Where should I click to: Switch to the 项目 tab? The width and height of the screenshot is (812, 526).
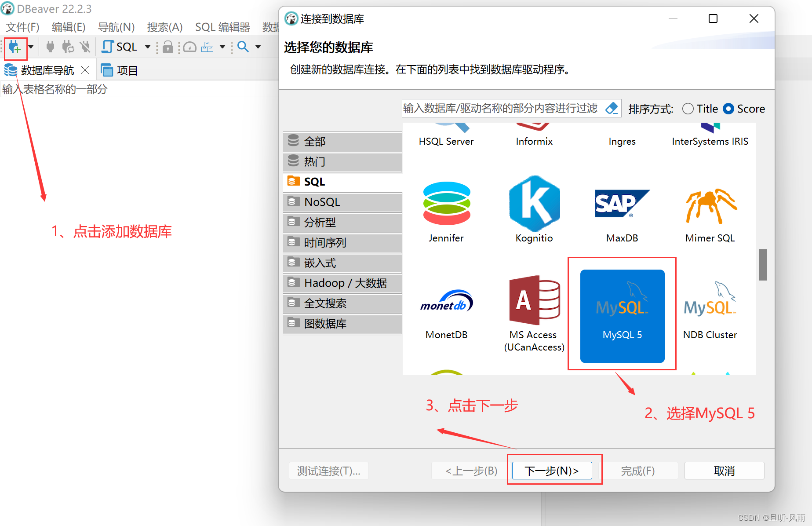coord(126,69)
